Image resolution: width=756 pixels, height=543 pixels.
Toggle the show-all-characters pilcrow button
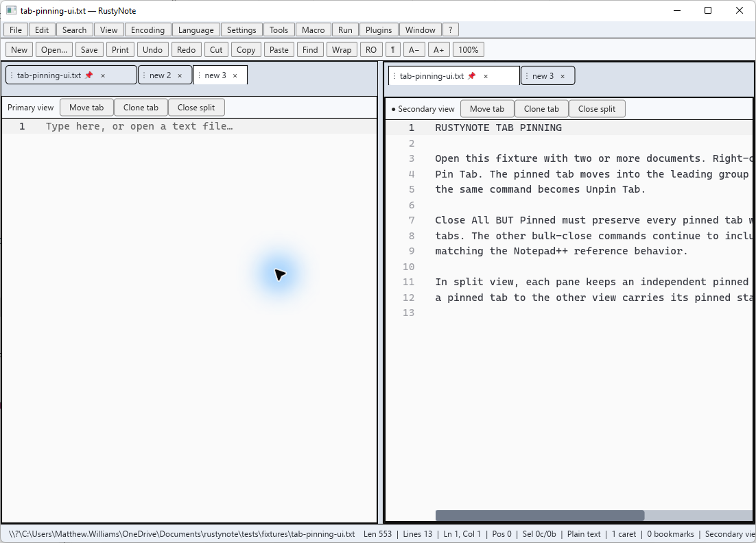[x=393, y=49]
